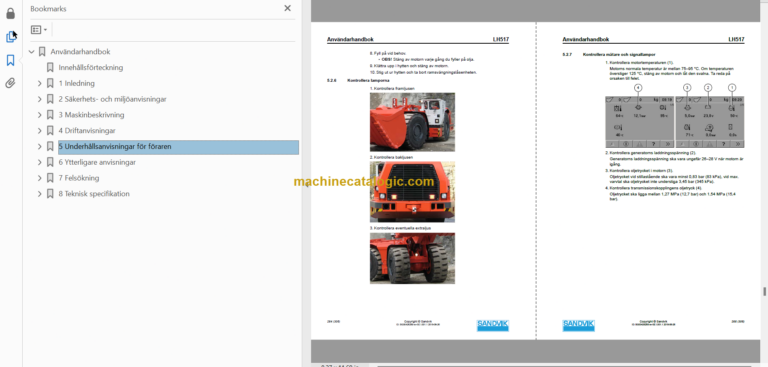Click the Sandvik logo on left page

pyautogui.click(x=493, y=325)
